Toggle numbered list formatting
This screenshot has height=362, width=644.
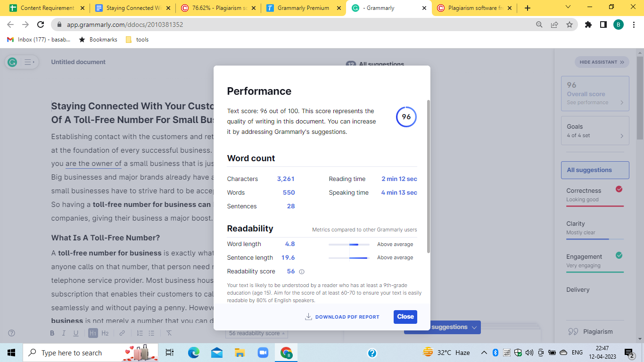coord(140,333)
